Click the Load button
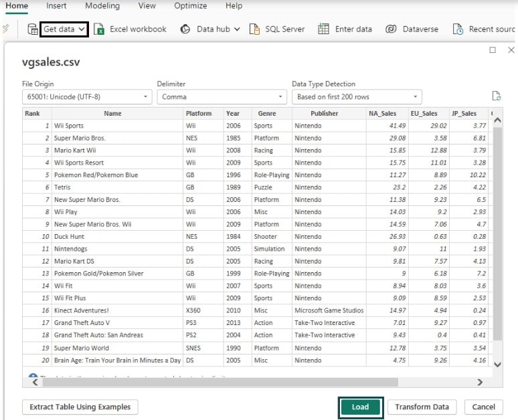Screen dimensions: 518x420 (361, 407)
